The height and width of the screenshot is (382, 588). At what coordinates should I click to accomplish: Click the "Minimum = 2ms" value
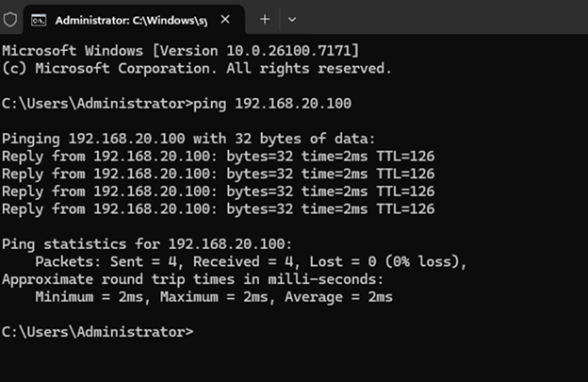[92, 297]
